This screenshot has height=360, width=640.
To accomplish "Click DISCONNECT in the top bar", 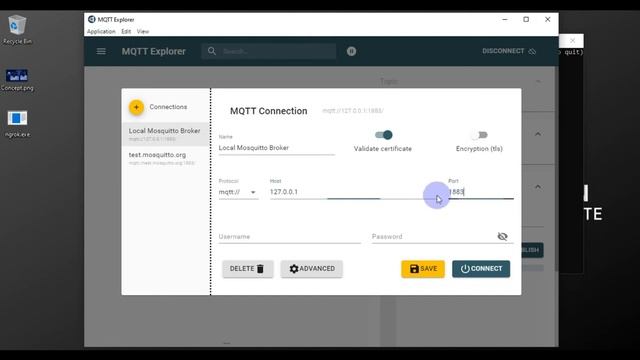I will tap(509, 51).
